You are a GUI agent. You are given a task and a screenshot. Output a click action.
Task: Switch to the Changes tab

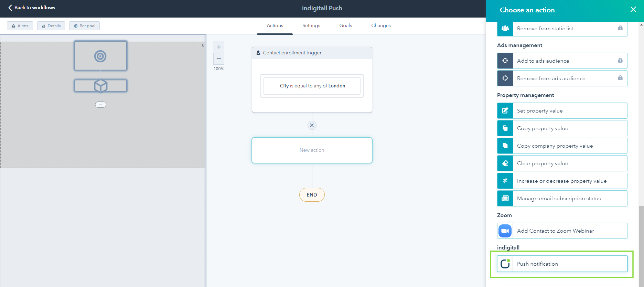pos(381,26)
